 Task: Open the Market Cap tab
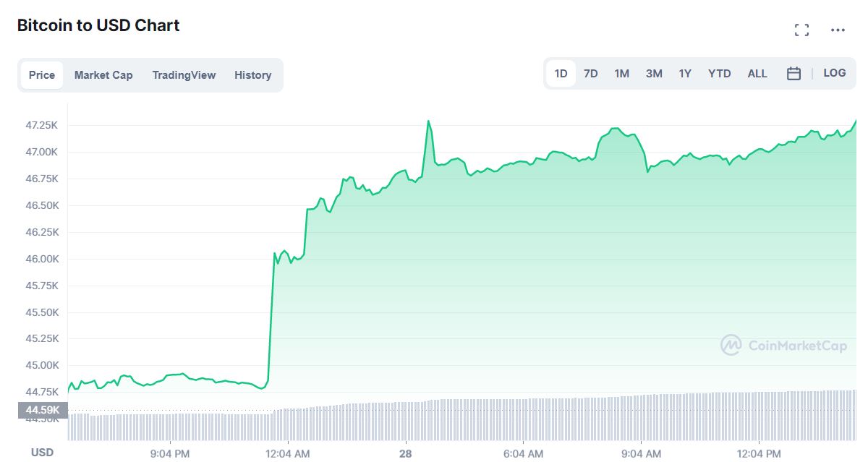pos(103,75)
